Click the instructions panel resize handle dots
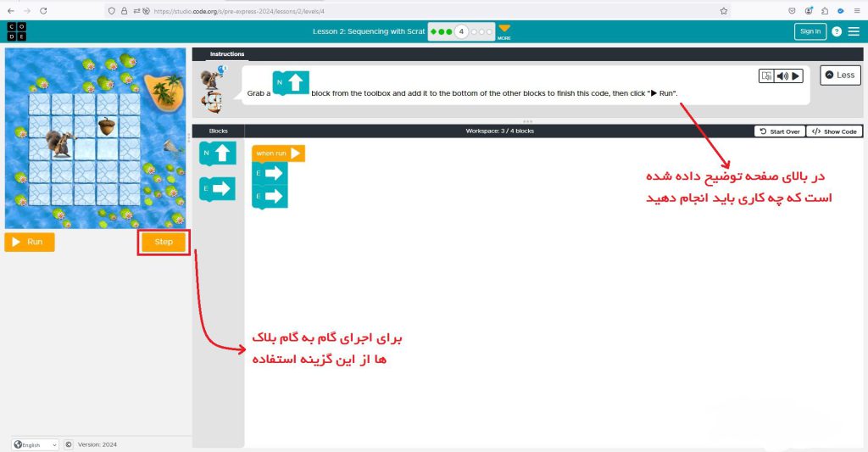 pyautogui.click(x=527, y=121)
